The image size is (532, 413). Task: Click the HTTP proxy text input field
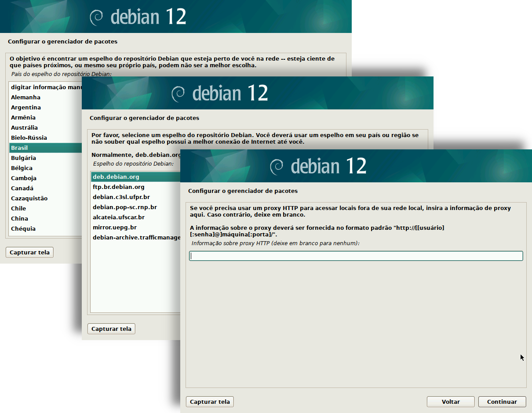coord(356,255)
